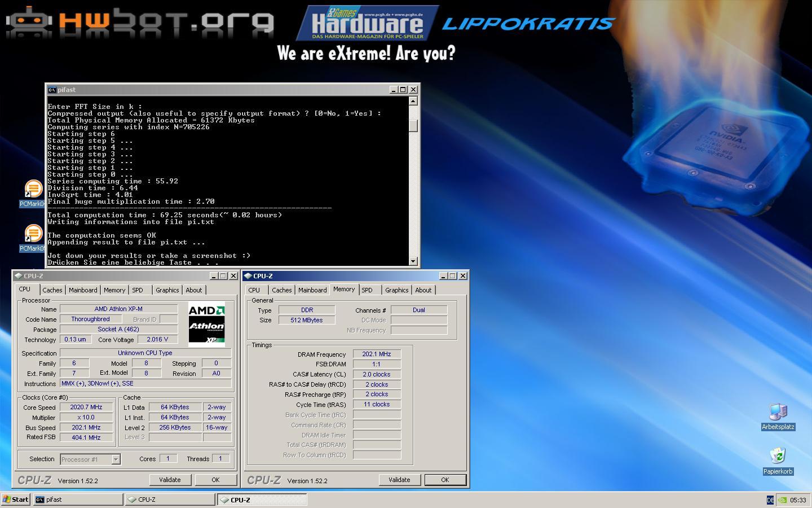
Task: Switch to first CPU-Z taskbar button
Action: point(170,500)
